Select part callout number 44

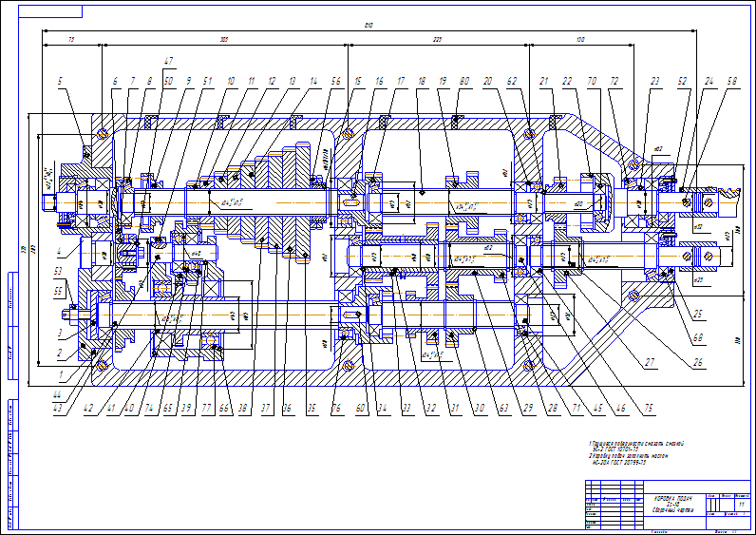(x=57, y=394)
